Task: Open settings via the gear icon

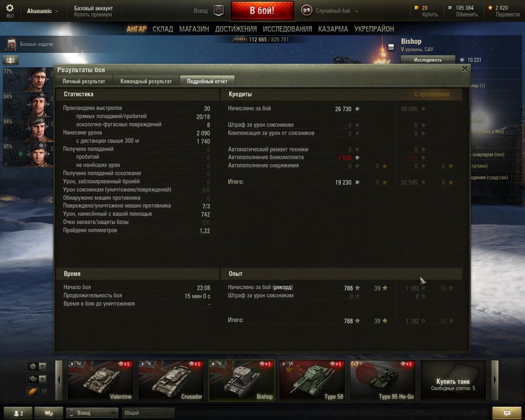Action: point(10,8)
